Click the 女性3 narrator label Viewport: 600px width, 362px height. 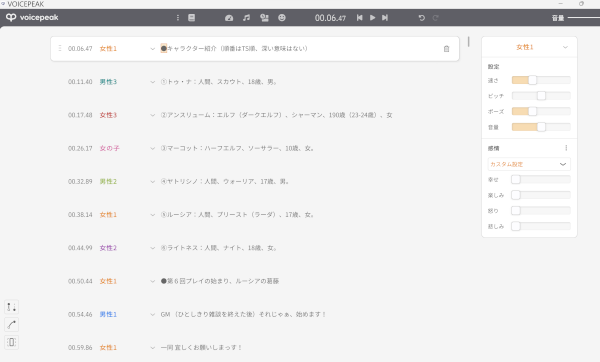coord(108,115)
